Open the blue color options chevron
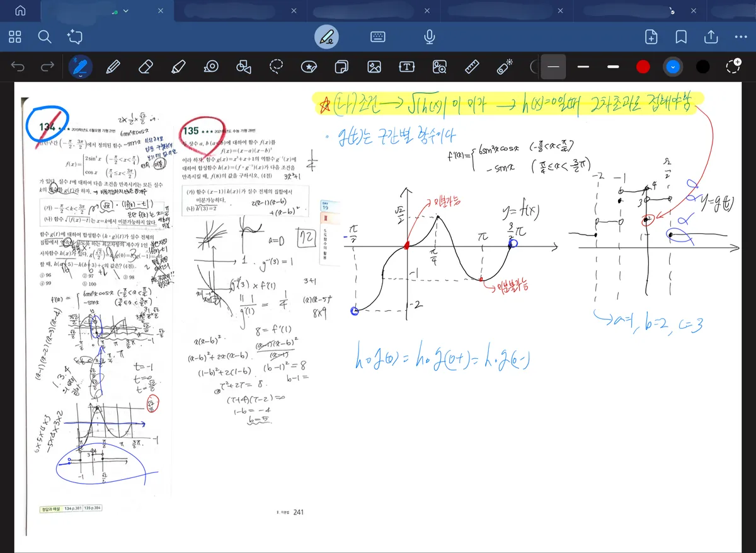The image size is (756, 553). [673, 66]
